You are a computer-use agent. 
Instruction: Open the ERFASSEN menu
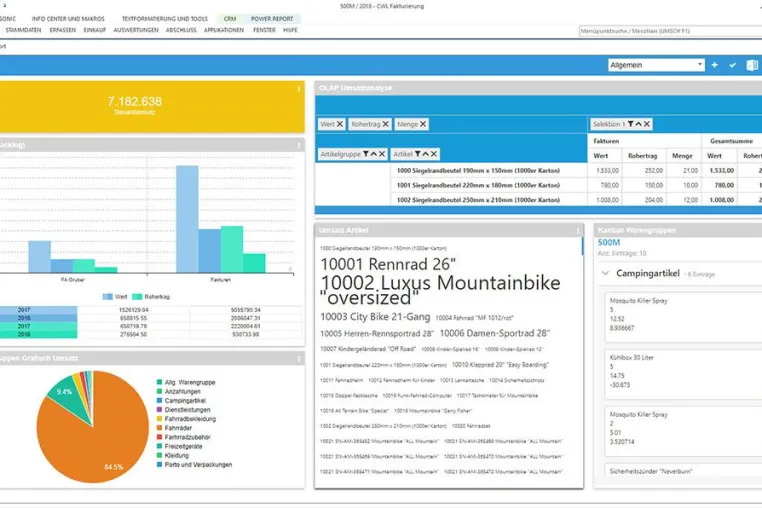63,30
